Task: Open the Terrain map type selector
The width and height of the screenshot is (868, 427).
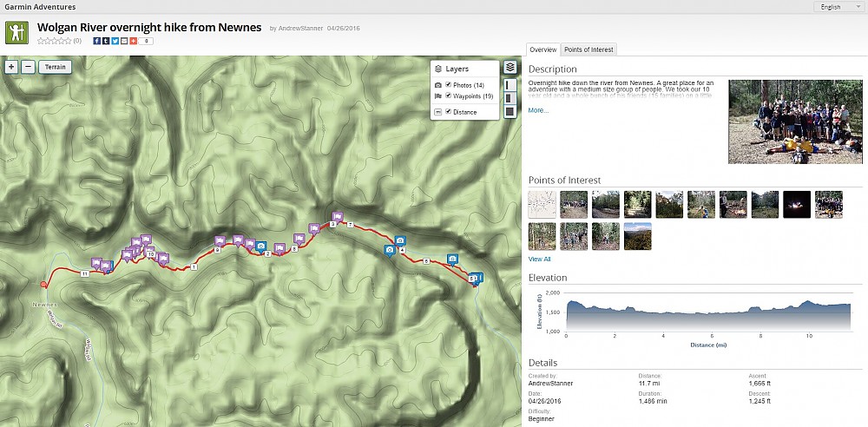Action: 55,67
